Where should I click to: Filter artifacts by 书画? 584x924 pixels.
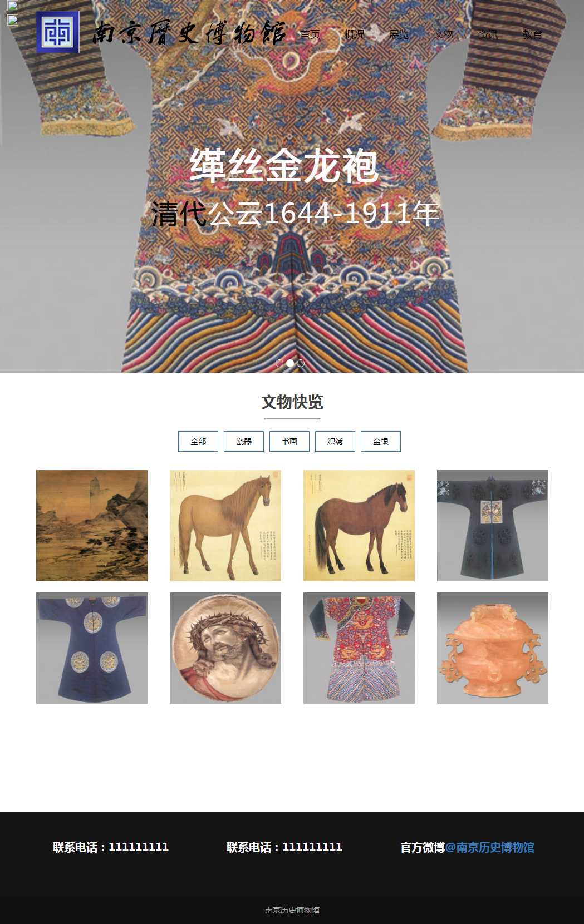pos(289,441)
